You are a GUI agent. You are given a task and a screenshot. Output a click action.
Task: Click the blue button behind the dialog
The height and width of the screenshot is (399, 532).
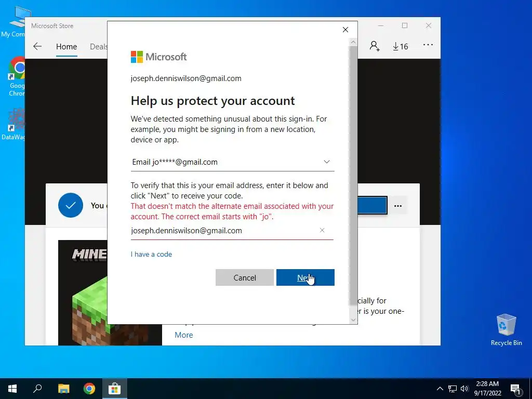pyautogui.click(x=372, y=205)
